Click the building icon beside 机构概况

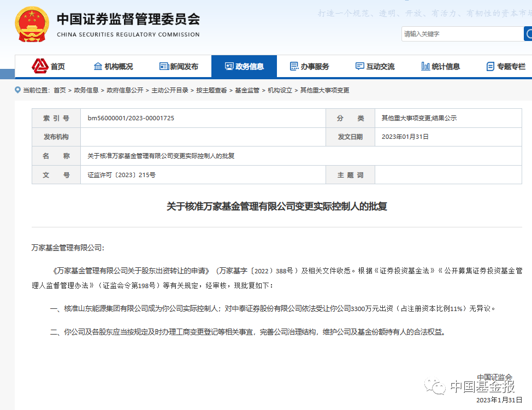coord(98,66)
